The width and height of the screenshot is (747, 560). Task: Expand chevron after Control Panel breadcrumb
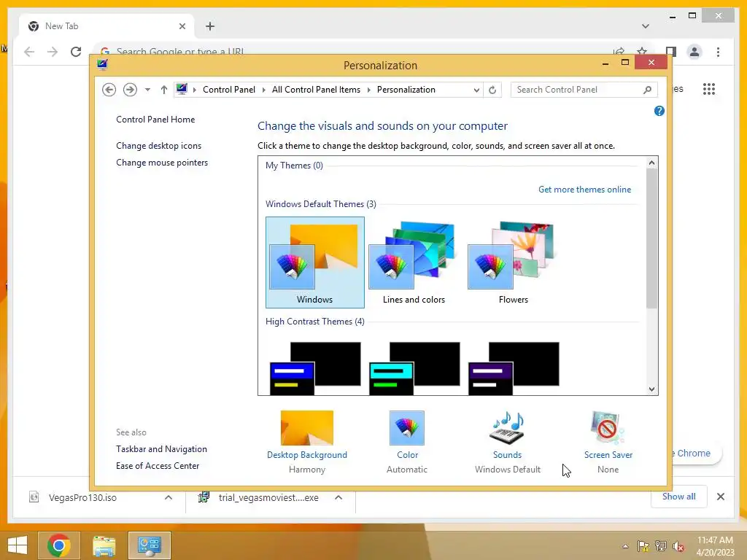[263, 90]
